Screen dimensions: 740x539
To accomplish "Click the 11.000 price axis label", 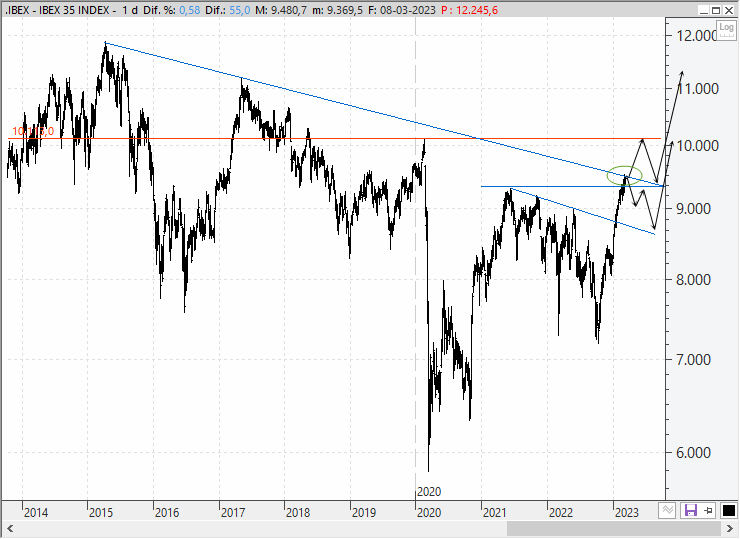I will pyautogui.click(x=698, y=89).
